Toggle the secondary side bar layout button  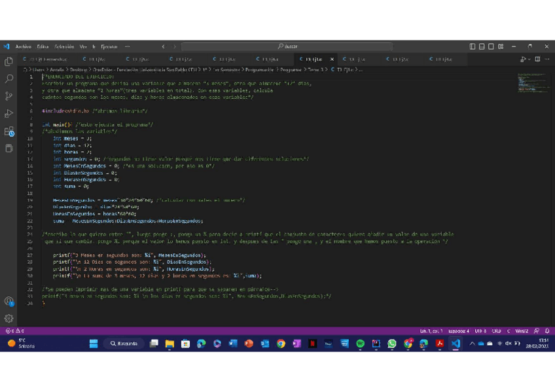click(x=491, y=46)
